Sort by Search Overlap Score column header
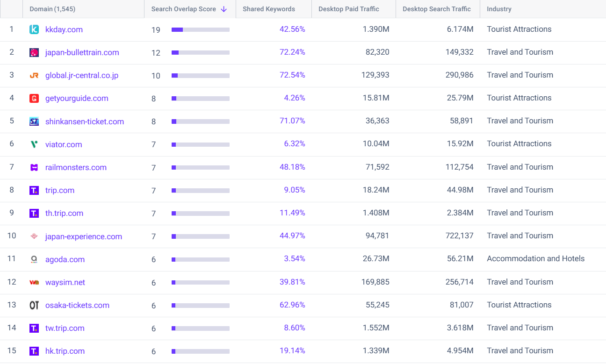606x364 pixels. click(x=184, y=9)
